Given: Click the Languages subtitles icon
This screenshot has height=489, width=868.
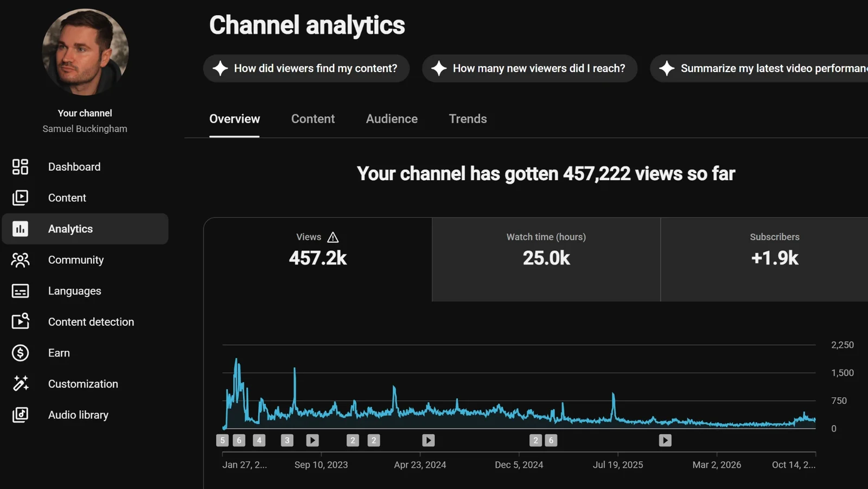Looking at the screenshot, I should pos(20,291).
